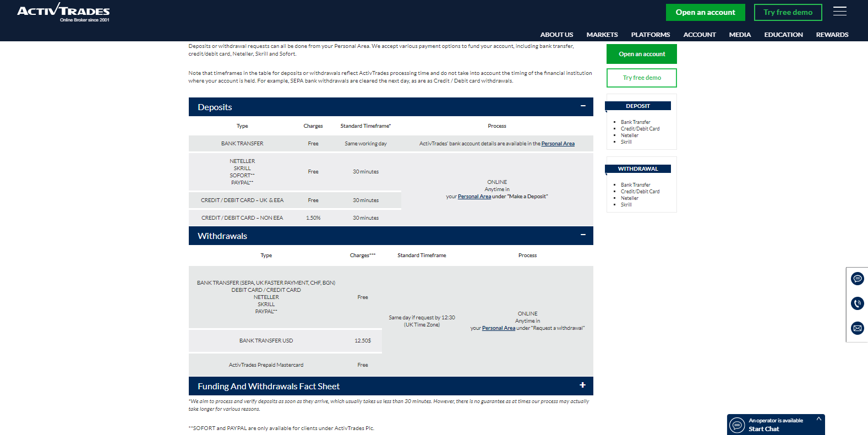868x435 pixels.
Task: Click "ActivTrades Prepaid Mastercard" row
Action: coord(266,365)
